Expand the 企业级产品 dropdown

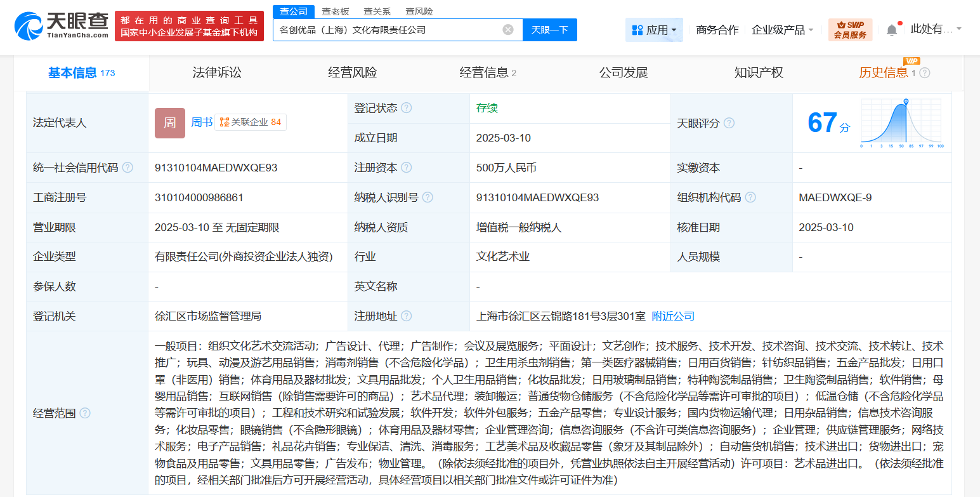[783, 29]
